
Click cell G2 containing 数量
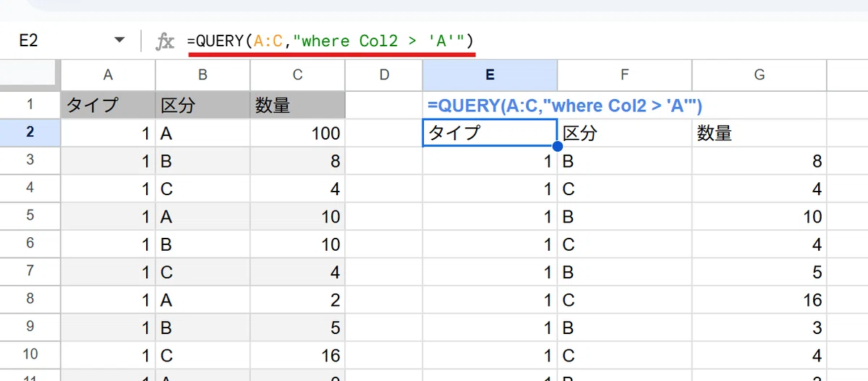click(x=759, y=133)
